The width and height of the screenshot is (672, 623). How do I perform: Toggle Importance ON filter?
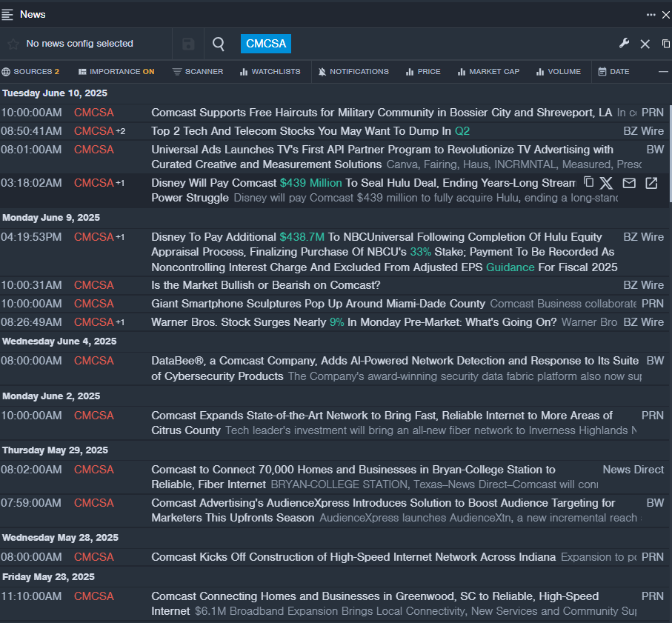116,72
